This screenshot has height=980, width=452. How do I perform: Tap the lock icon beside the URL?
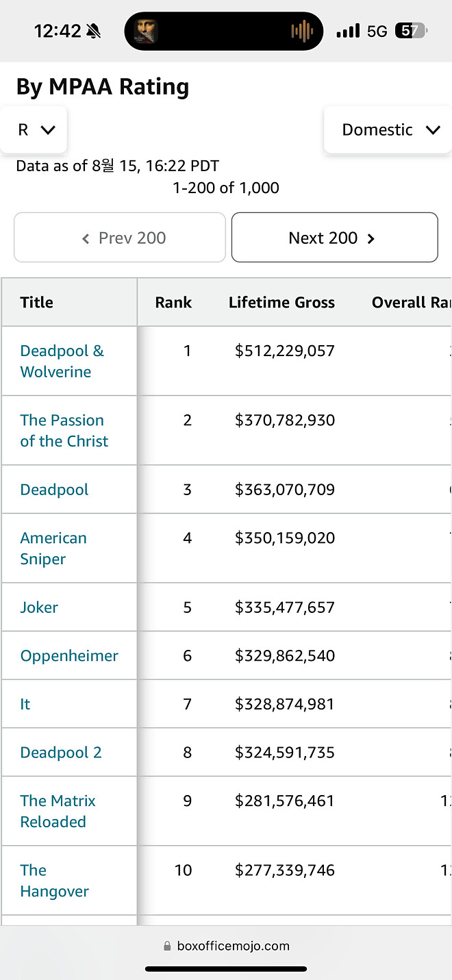(x=167, y=946)
